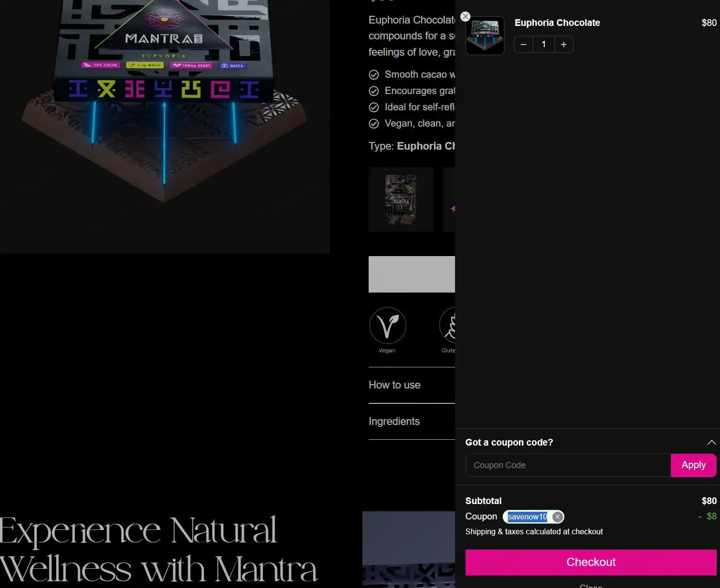Viewport: 720px width, 588px height.
Task: Click the cart quantity field showing 1
Action: pos(544,45)
